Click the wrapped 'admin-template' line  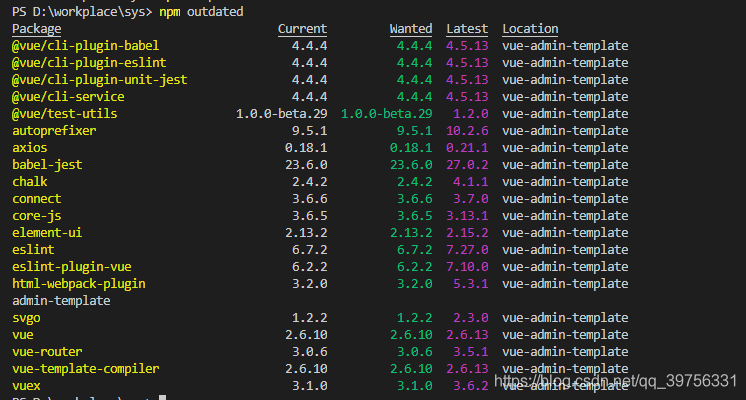61,301
